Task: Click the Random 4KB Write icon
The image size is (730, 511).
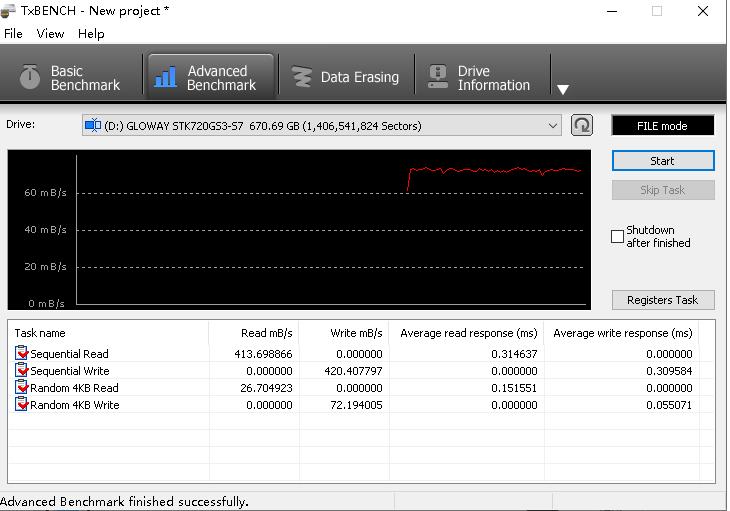Action: (21, 404)
